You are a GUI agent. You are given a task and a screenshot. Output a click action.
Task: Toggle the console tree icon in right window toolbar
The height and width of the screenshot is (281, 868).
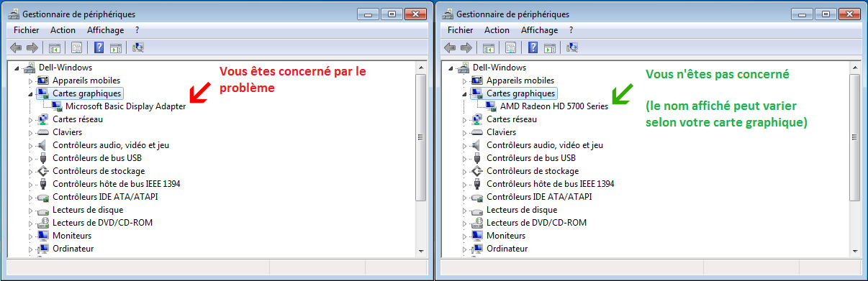click(x=488, y=47)
